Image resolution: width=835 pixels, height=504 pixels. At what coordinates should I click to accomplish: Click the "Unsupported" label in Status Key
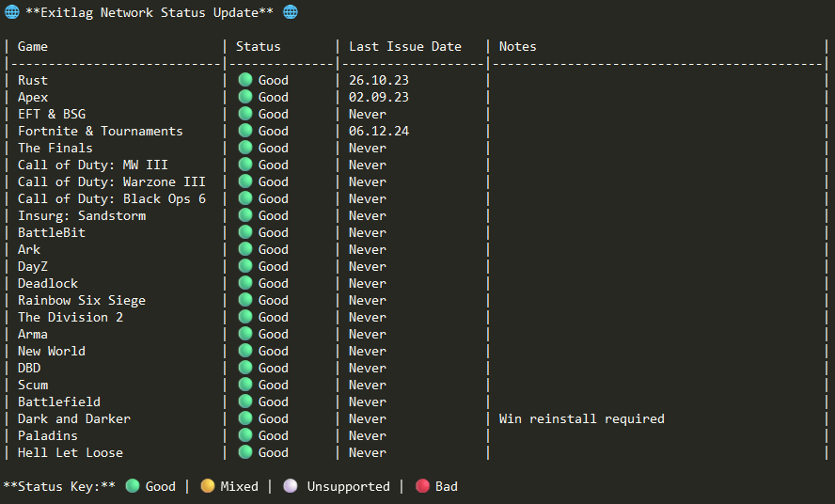pyautogui.click(x=348, y=486)
